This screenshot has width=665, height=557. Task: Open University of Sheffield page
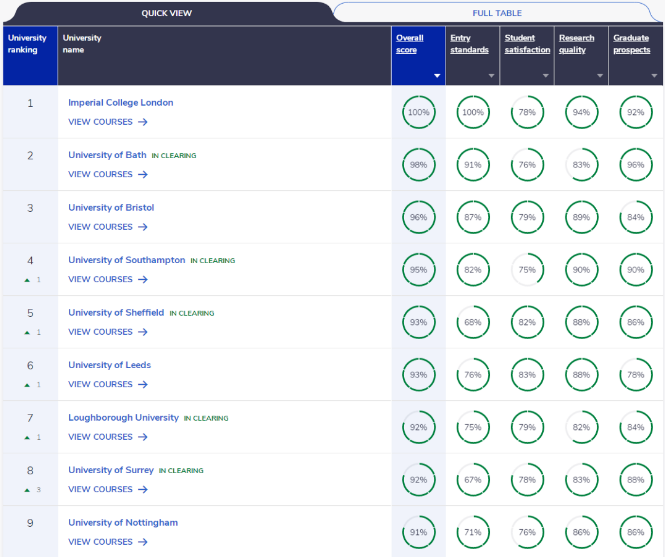coord(116,313)
